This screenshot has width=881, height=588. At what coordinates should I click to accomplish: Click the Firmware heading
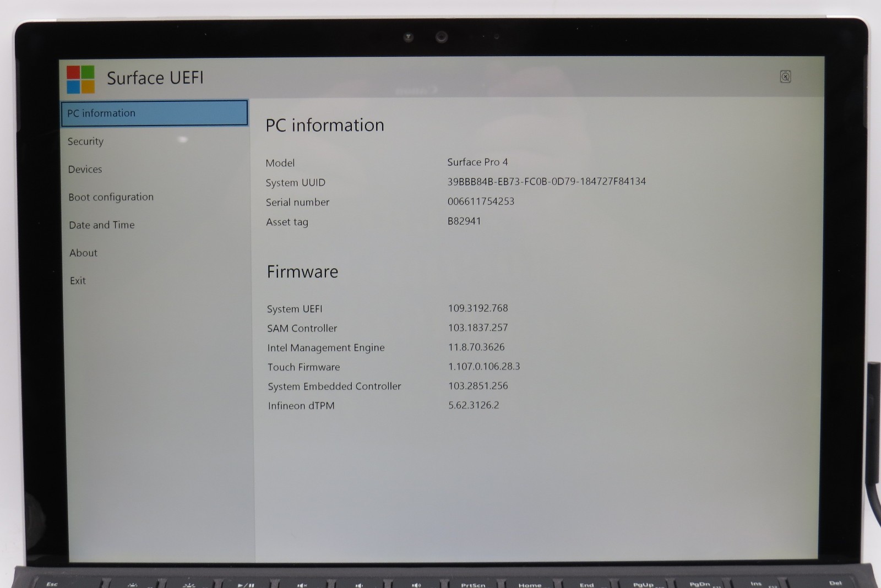pyautogui.click(x=302, y=271)
